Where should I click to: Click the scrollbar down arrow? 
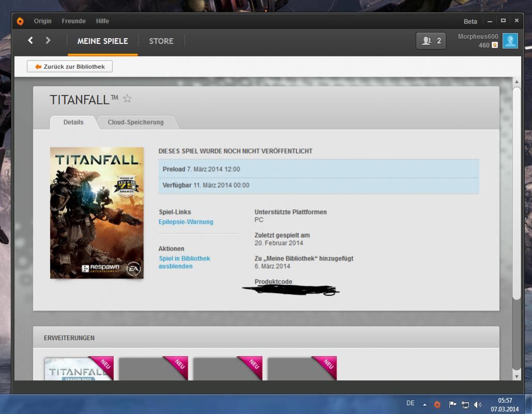coord(516,377)
